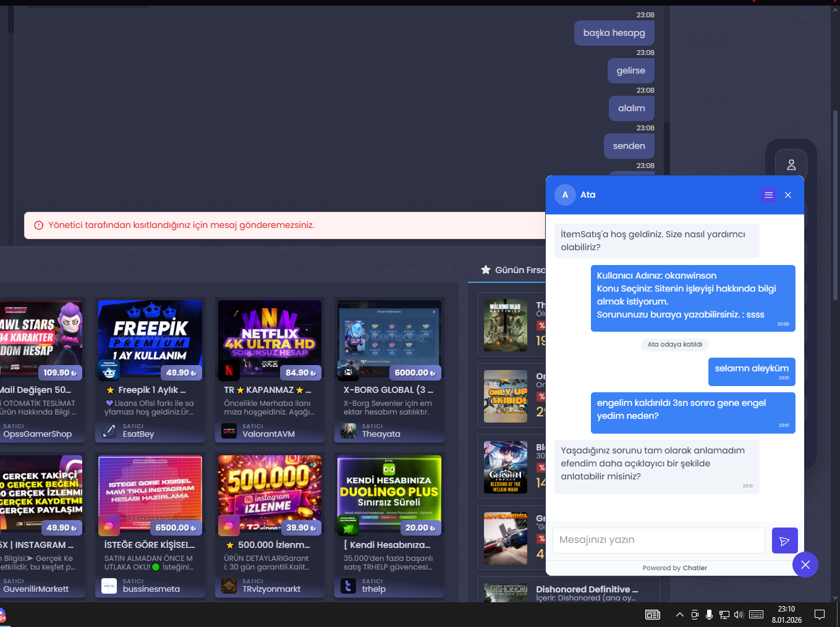Open the Freepik Premium listing thumbnail
The height and width of the screenshot is (627, 840).
pos(150,337)
